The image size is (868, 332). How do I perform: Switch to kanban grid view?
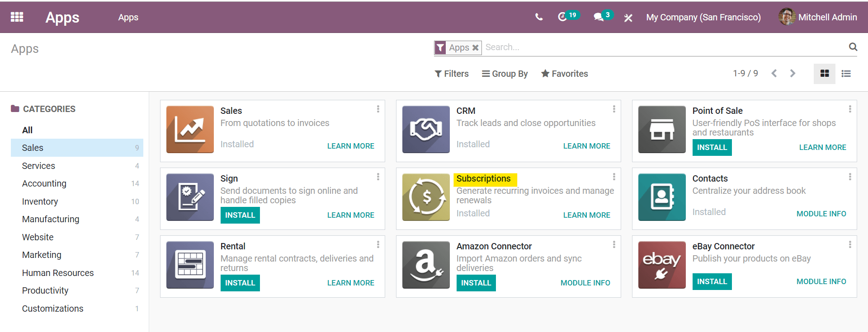click(824, 74)
